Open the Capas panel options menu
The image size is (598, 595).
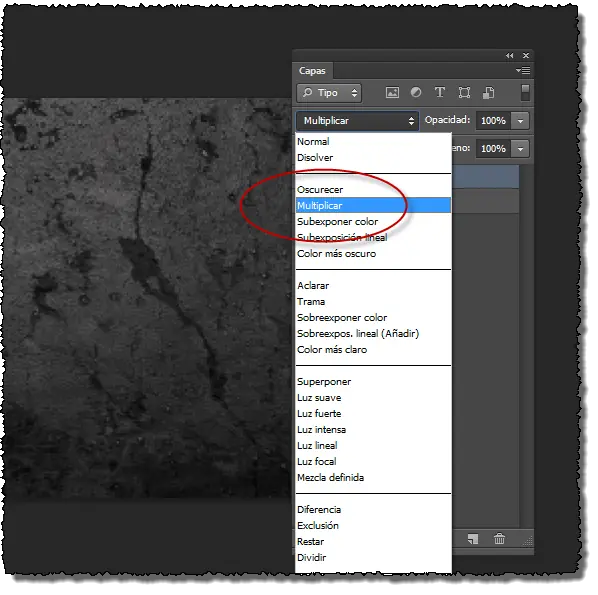click(x=523, y=71)
